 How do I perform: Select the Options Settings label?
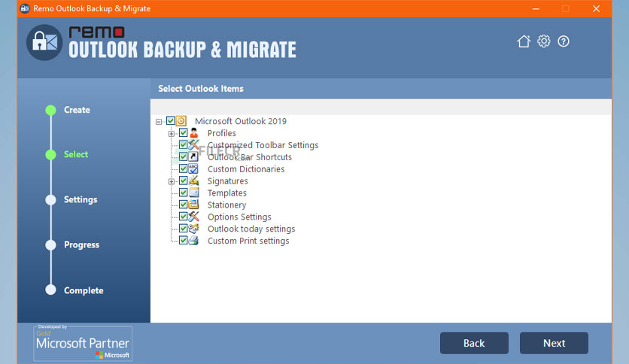[239, 217]
